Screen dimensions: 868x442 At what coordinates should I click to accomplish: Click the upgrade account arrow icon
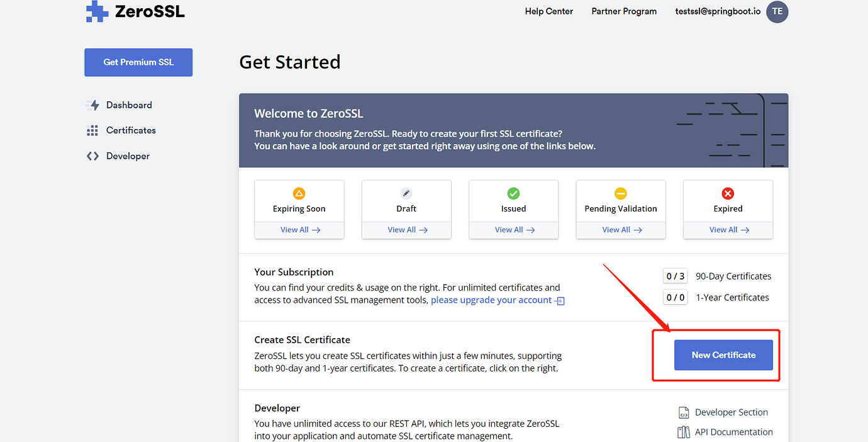point(560,301)
